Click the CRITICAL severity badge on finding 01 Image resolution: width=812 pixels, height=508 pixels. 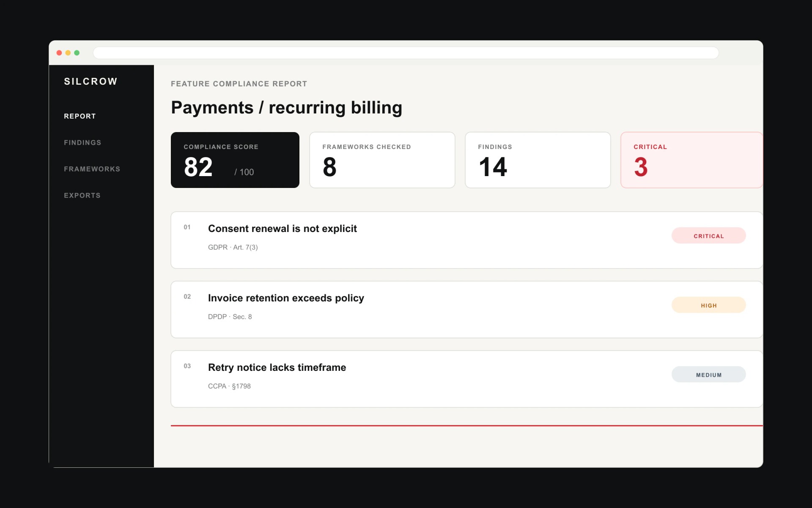pyautogui.click(x=709, y=236)
